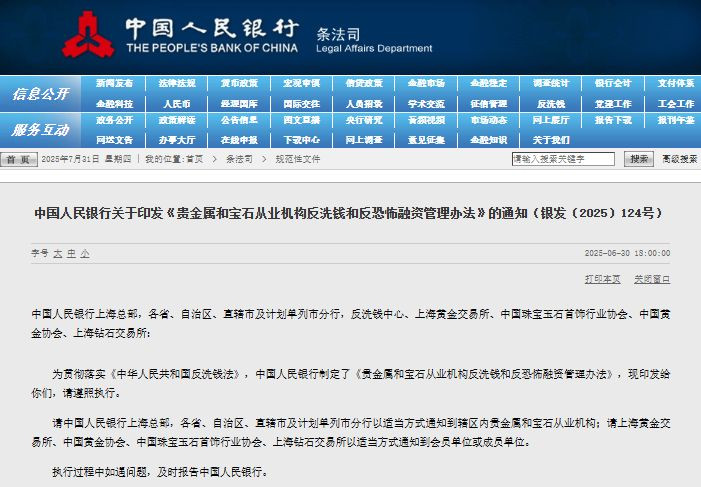Image resolution: width=701 pixels, height=487 pixels.
Task: Open 金融科技 navigation item
Action: point(114,104)
